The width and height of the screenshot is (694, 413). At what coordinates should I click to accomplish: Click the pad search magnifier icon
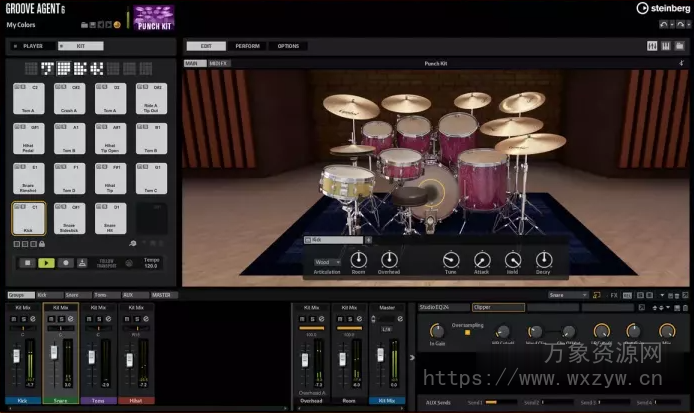(x=132, y=243)
